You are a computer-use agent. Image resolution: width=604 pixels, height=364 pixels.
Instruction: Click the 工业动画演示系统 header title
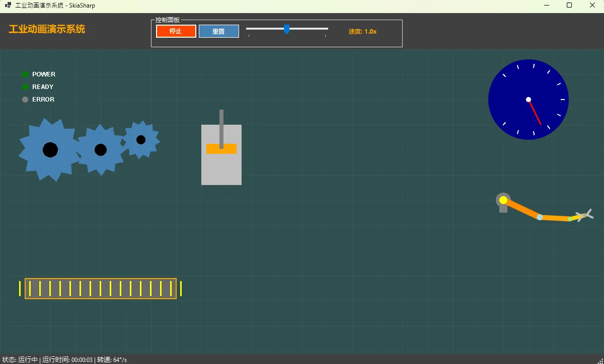click(x=47, y=29)
